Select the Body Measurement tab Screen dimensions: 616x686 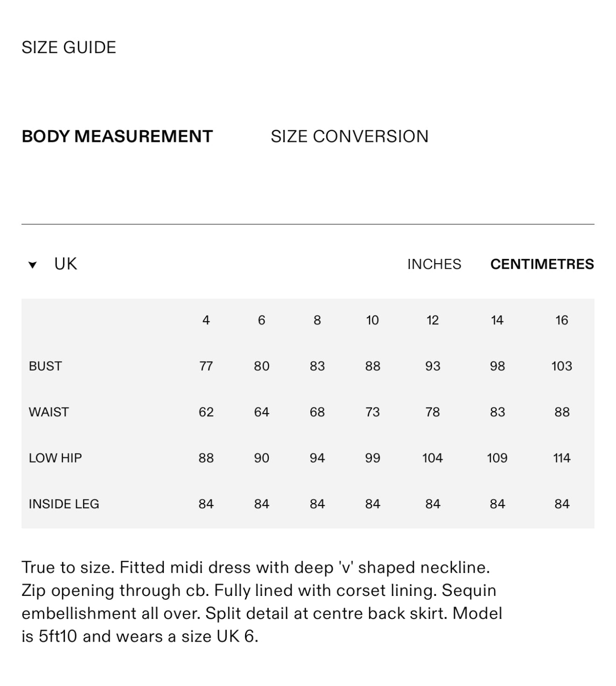pos(117,136)
